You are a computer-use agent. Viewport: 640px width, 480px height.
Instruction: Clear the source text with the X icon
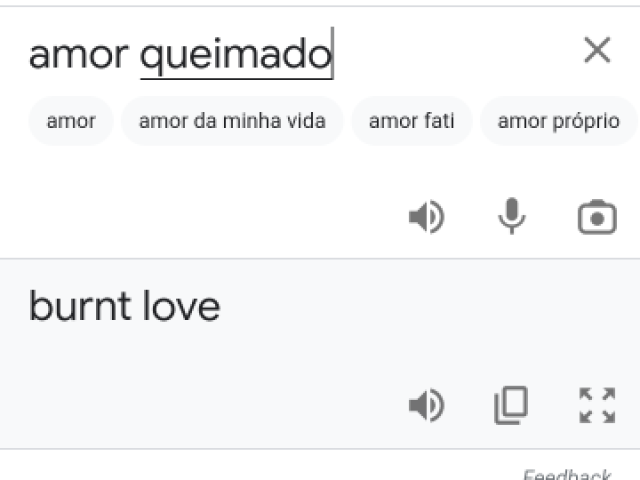point(597,50)
